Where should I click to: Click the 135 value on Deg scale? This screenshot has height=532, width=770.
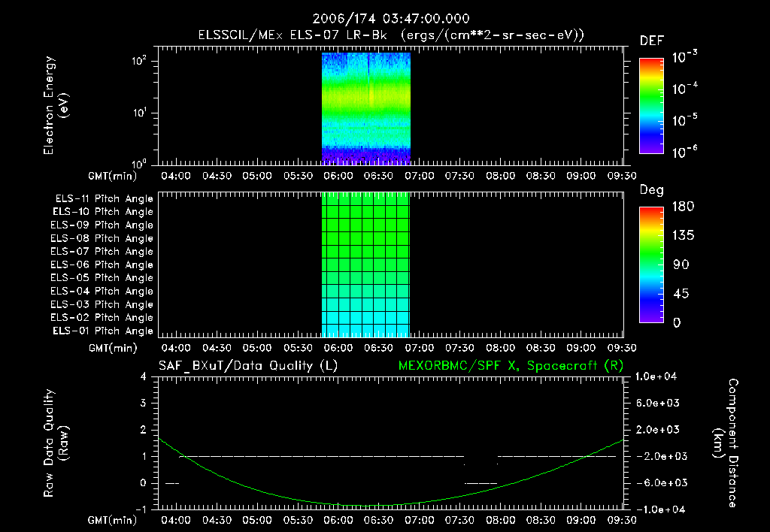click(x=683, y=235)
